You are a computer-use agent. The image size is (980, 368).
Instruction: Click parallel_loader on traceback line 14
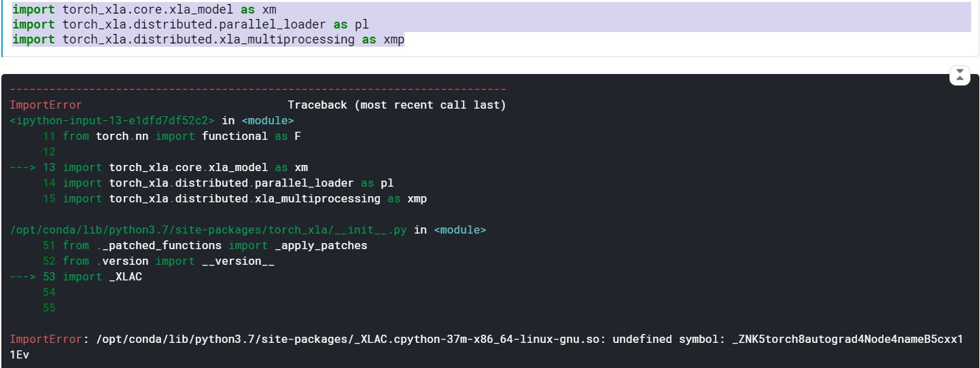(304, 183)
